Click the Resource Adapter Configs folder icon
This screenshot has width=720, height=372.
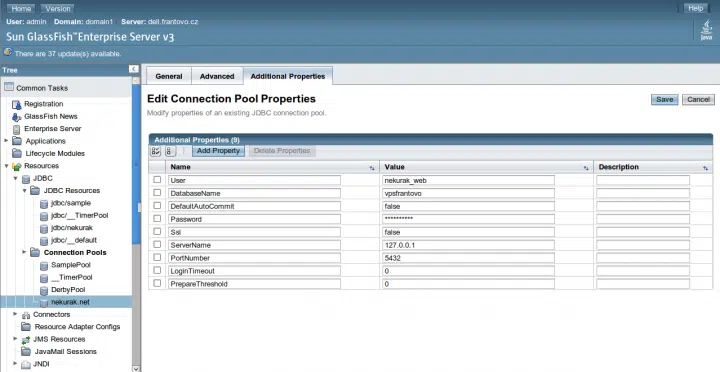pos(26,327)
